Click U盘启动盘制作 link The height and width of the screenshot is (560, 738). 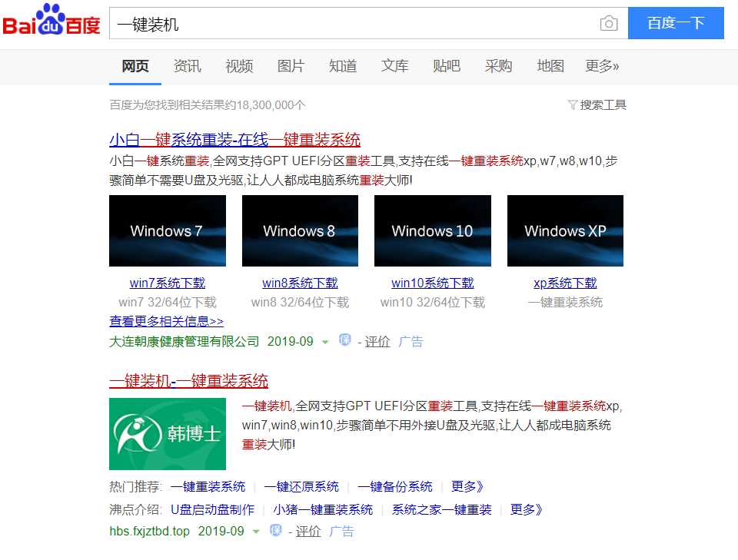pos(212,510)
